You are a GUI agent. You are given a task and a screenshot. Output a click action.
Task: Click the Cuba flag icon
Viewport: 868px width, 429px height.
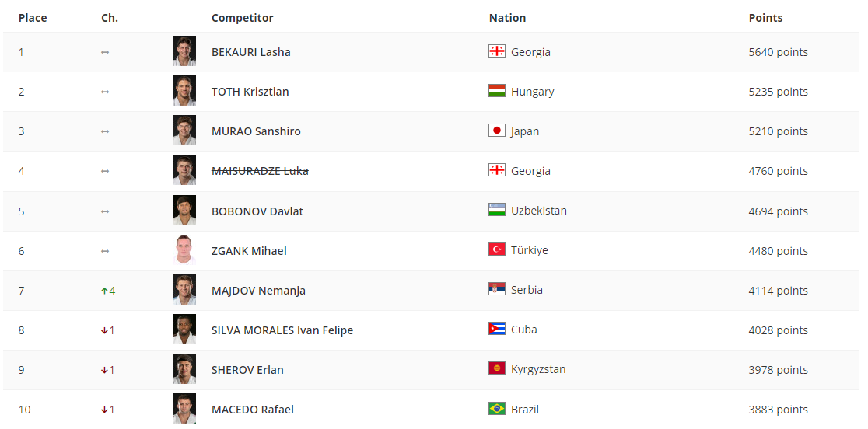(496, 329)
